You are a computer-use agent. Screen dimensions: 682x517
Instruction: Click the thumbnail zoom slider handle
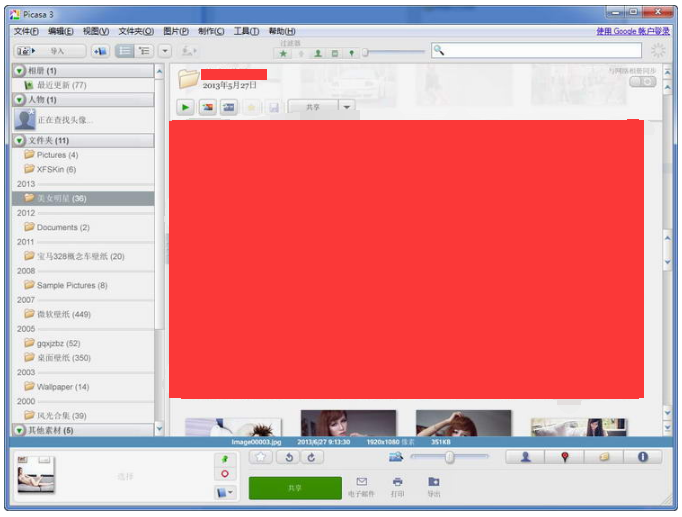click(449, 457)
